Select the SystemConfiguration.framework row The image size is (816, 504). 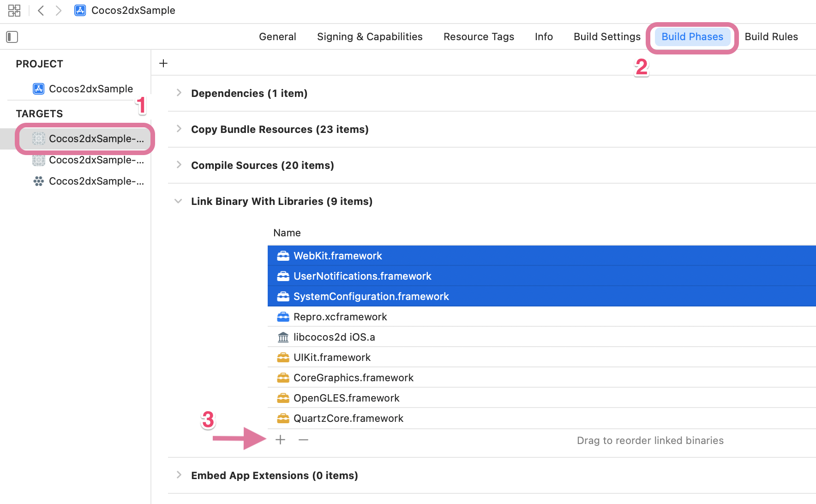click(542, 296)
